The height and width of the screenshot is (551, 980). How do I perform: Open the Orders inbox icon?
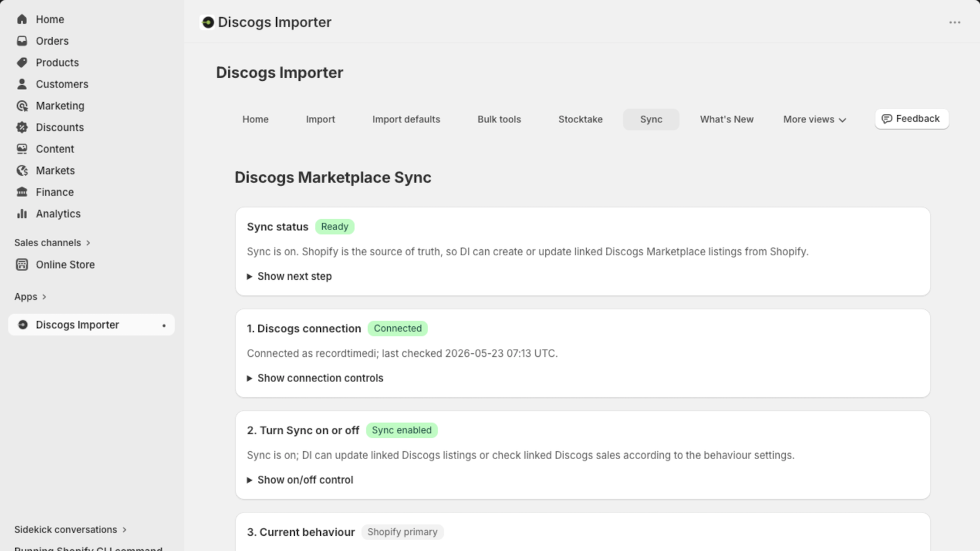22,41
